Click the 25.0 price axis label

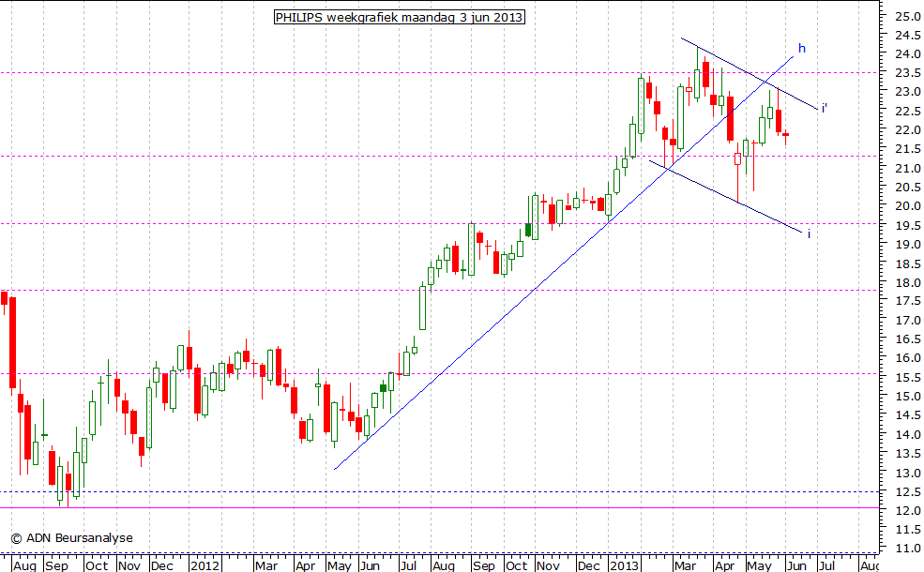pos(907,17)
